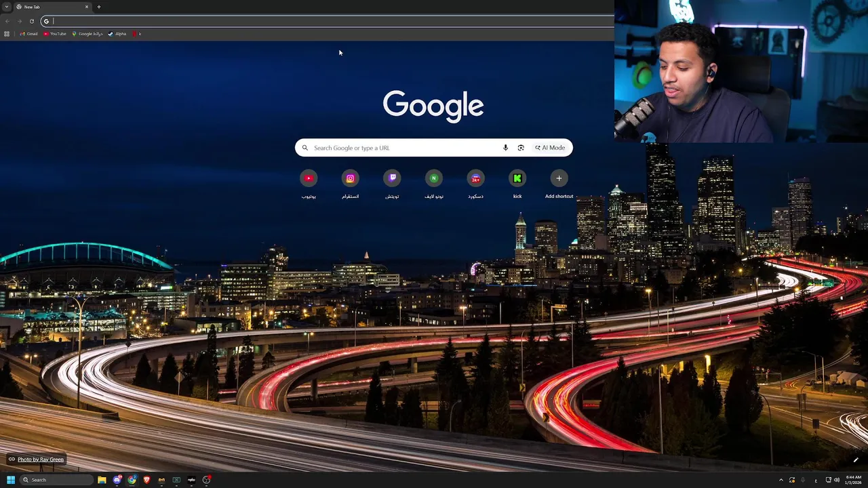Open the network status tray icon
Screen dimensions: 868x488
(828, 480)
